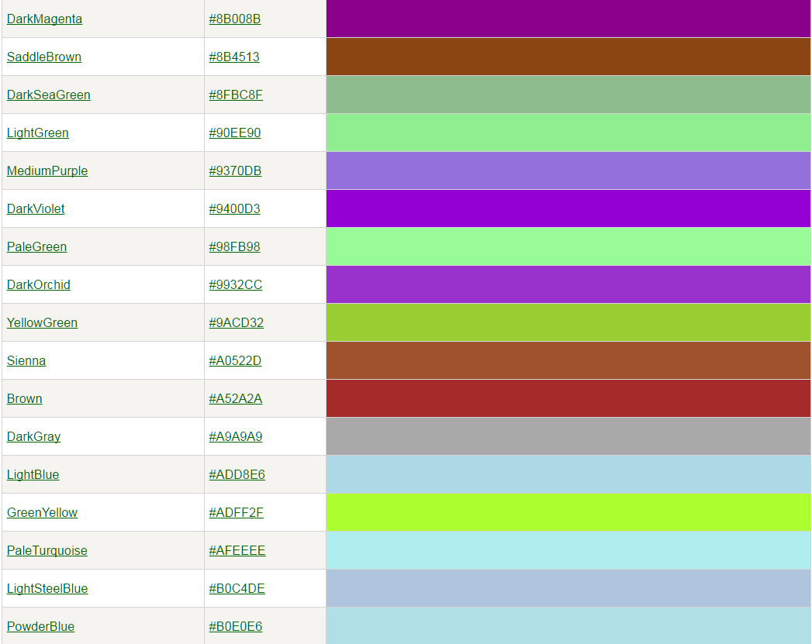
Task: Click the #8B4513 hex code link
Action: pyautogui.click(x=234, y=57)
